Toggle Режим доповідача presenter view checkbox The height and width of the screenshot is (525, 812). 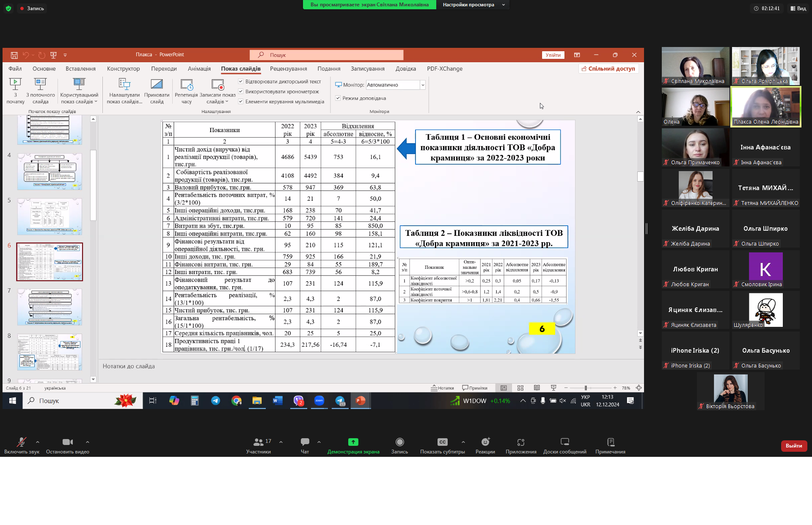tap(338, 98)
